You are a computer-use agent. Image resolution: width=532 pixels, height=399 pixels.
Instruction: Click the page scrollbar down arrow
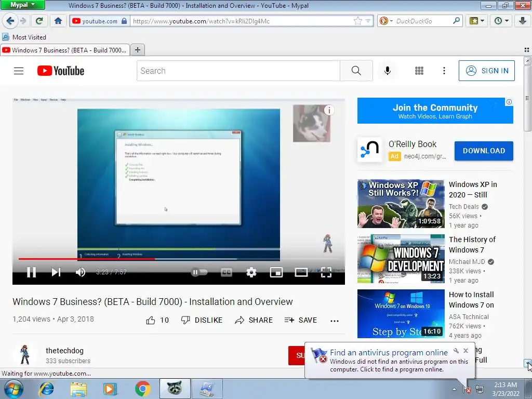pyautogui.click(x=528, y=363)
